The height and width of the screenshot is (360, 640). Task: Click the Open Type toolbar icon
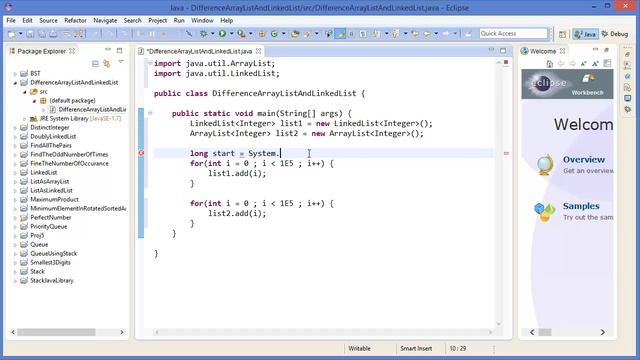coord(295,34)
